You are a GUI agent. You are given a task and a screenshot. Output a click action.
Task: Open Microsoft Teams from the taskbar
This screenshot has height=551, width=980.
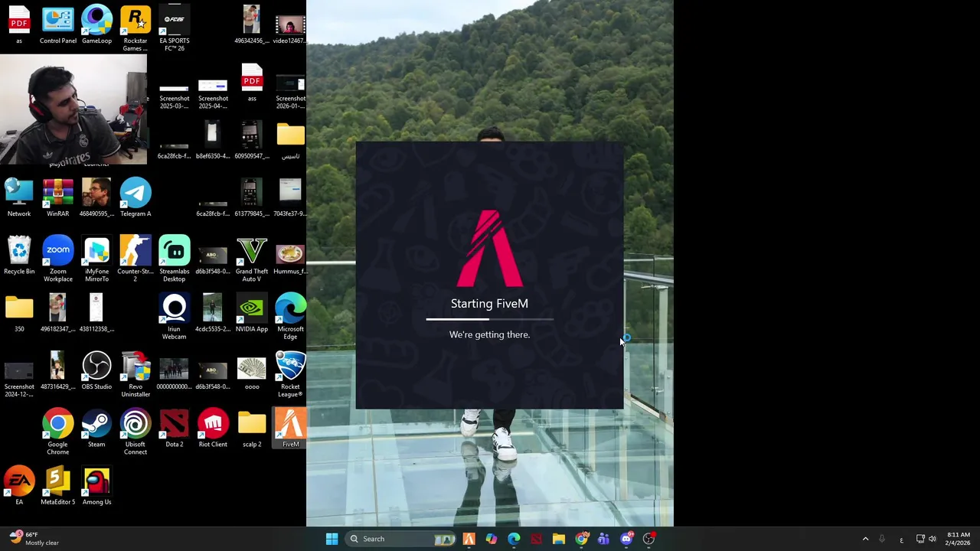click(604, 539)
